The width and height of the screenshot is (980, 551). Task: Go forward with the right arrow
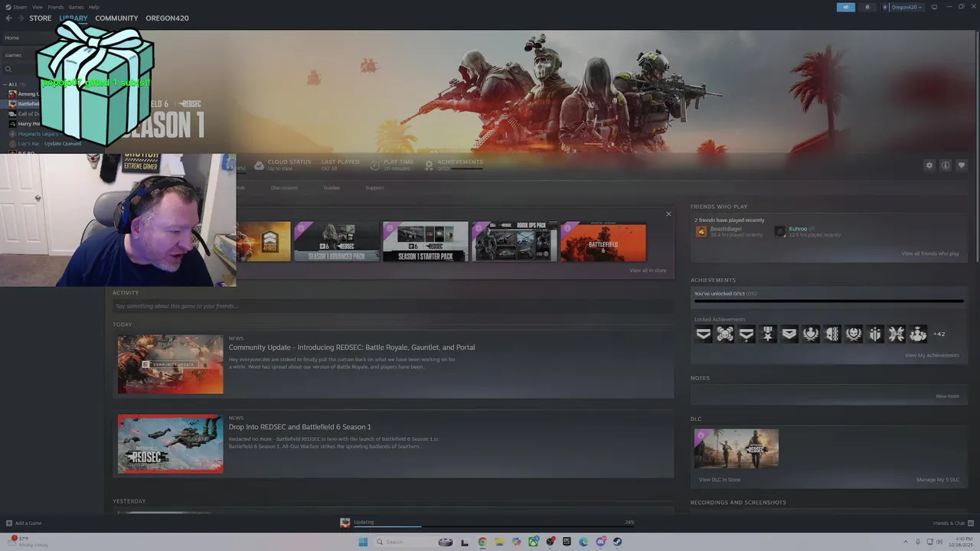coord(21,18)
